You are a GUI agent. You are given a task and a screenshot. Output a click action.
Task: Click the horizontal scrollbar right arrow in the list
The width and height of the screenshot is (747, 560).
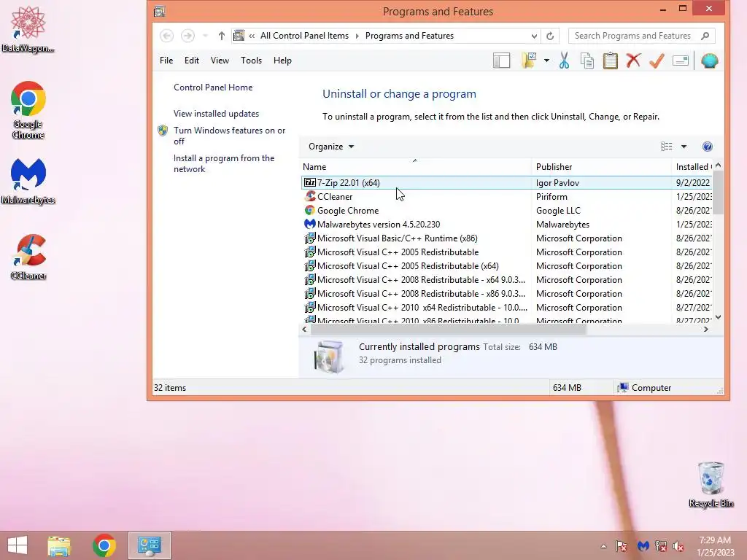click(706, 330)
